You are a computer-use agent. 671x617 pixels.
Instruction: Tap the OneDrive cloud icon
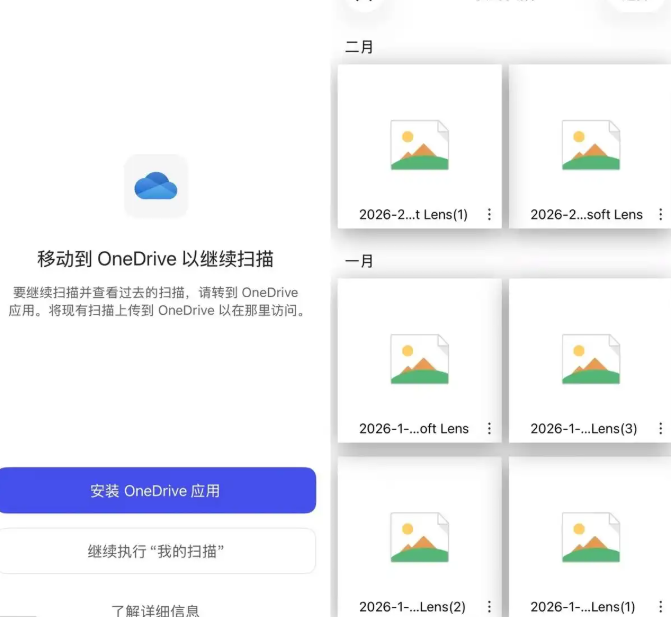(156, 186)
